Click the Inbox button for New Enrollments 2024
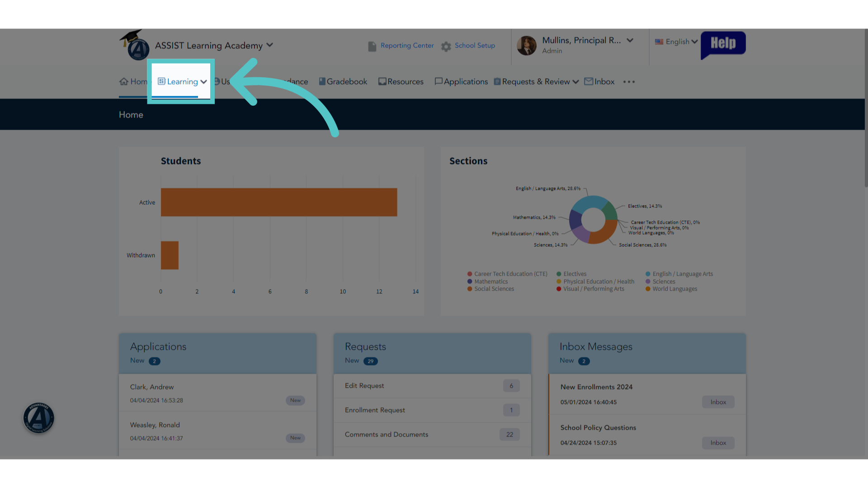The width and height of the screenshot is (868, 488). (x=718, y=402)
